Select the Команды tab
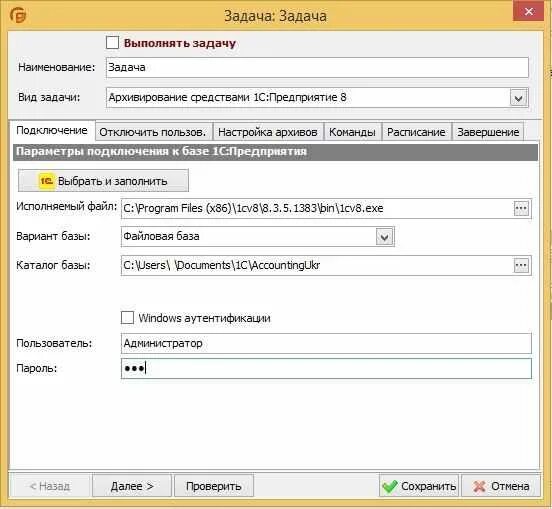The width and height of the screenshot is (552, 509). click(352, 132)
